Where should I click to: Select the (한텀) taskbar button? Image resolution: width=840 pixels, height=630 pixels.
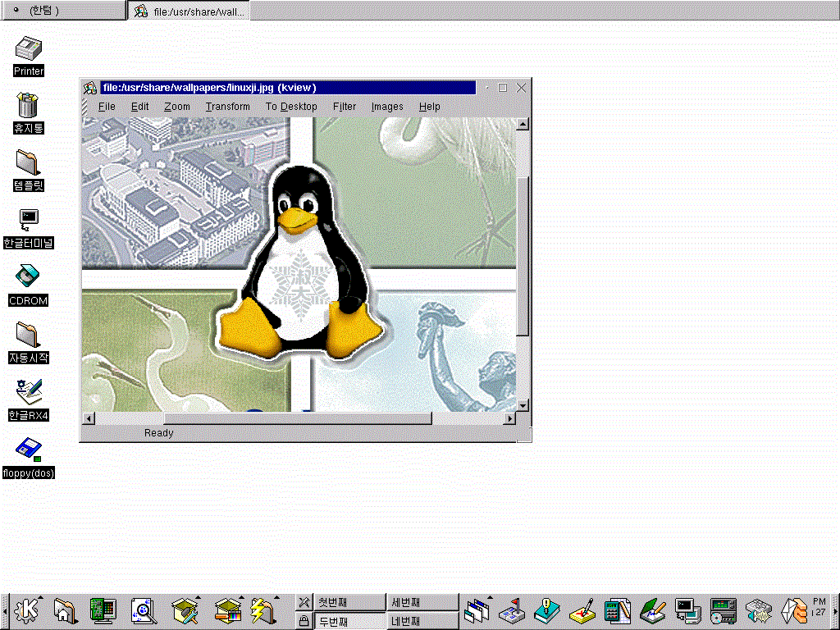click(x=63, y=11)
